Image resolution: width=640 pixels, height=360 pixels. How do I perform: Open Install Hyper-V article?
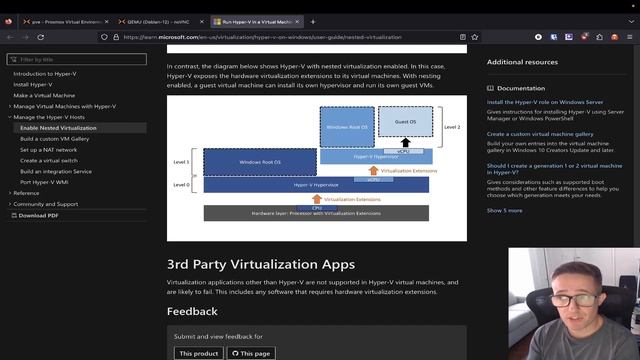(x=33, y=84)
